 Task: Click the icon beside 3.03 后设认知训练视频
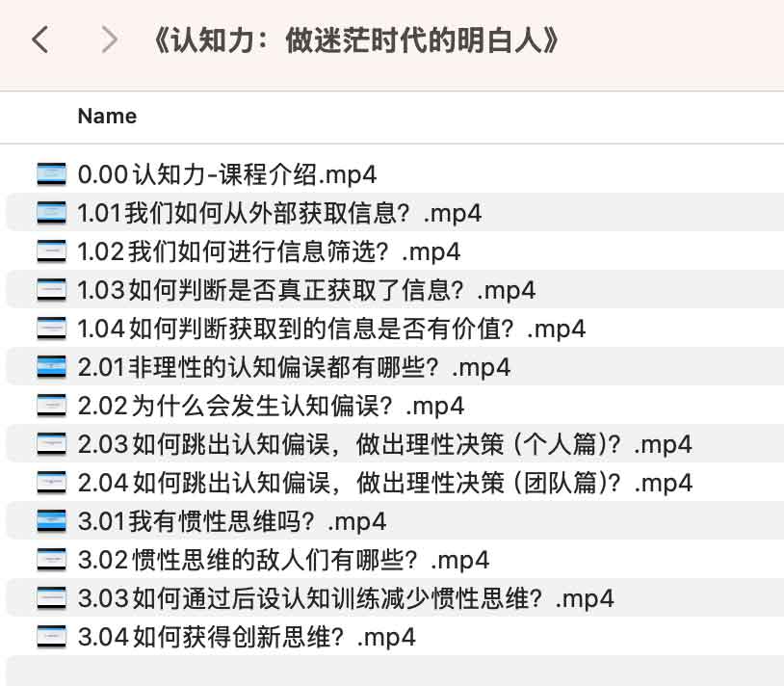[50, 598]
